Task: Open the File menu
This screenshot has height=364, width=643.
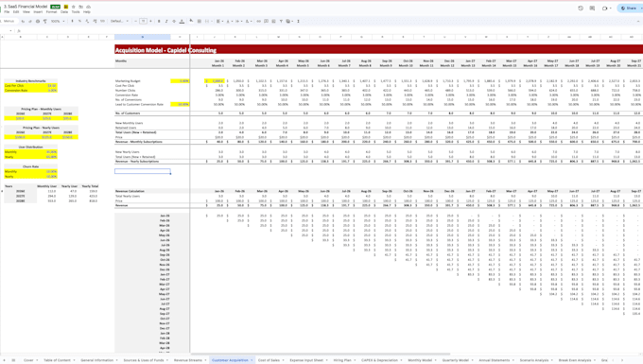Action: (x=7, y=12)
